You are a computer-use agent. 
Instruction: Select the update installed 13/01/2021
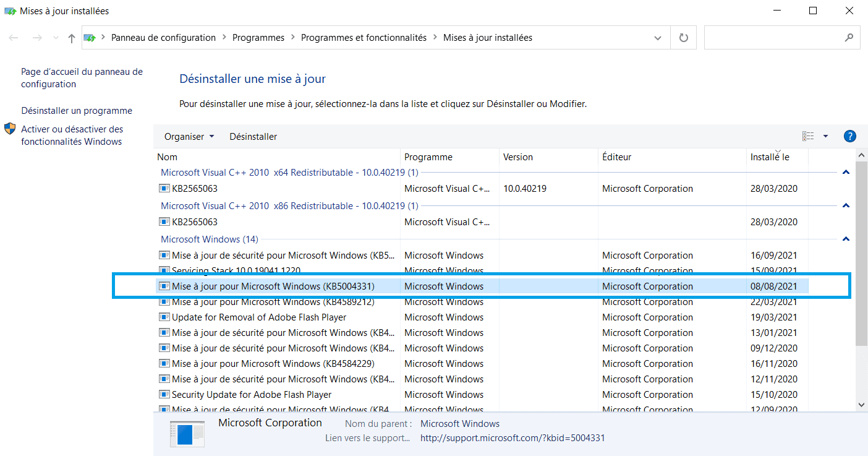[x=481, y=333]
